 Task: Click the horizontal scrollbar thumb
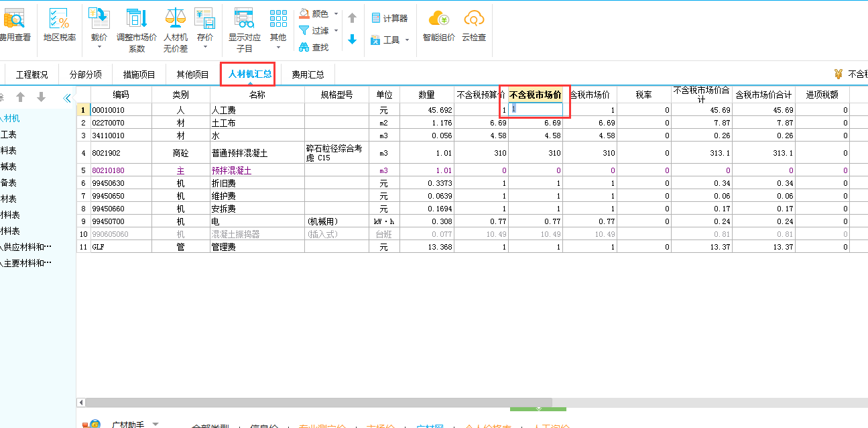(318, 403)
